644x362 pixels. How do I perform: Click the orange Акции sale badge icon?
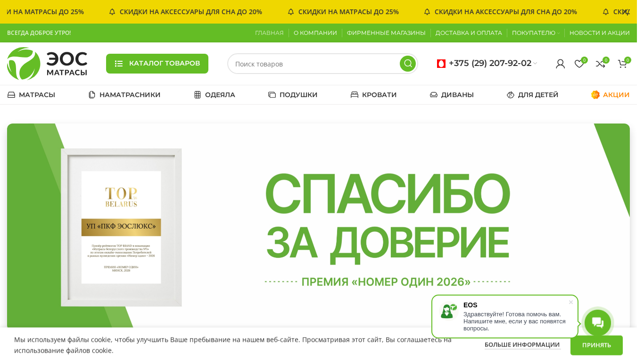coord(595,95)
